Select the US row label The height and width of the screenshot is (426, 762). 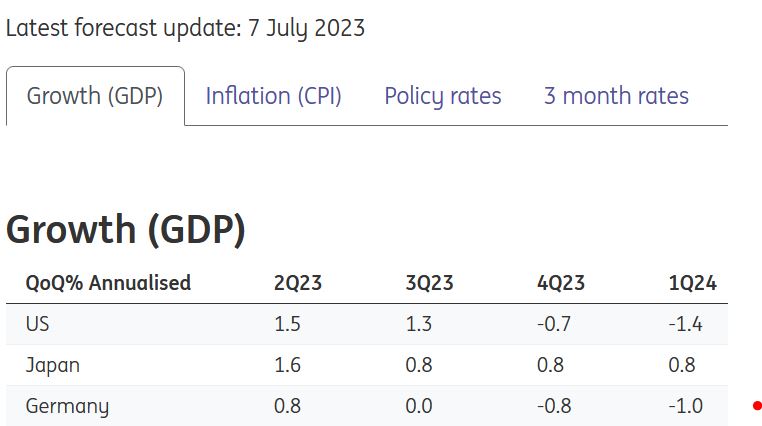click(x=38, y=325)
